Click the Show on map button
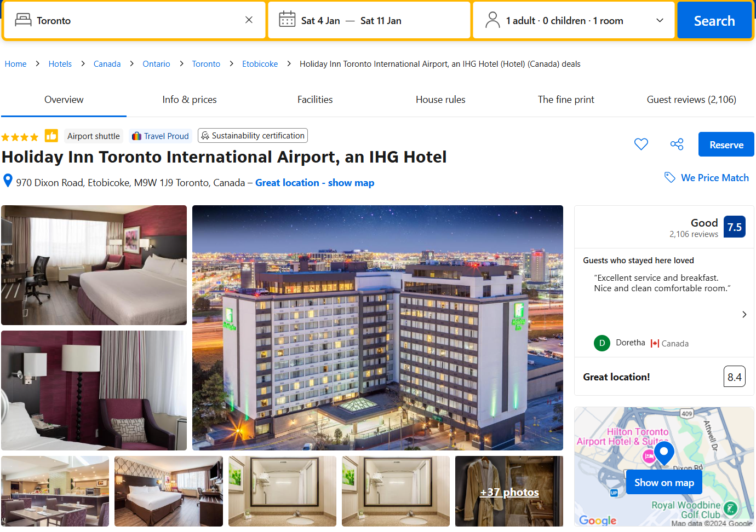This screenshot has width=756, height=532. click(x=664, y=482)
